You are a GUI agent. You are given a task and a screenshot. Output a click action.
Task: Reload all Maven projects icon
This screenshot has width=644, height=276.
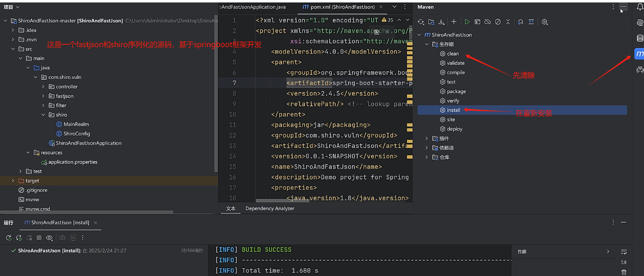tap(421, 22)
